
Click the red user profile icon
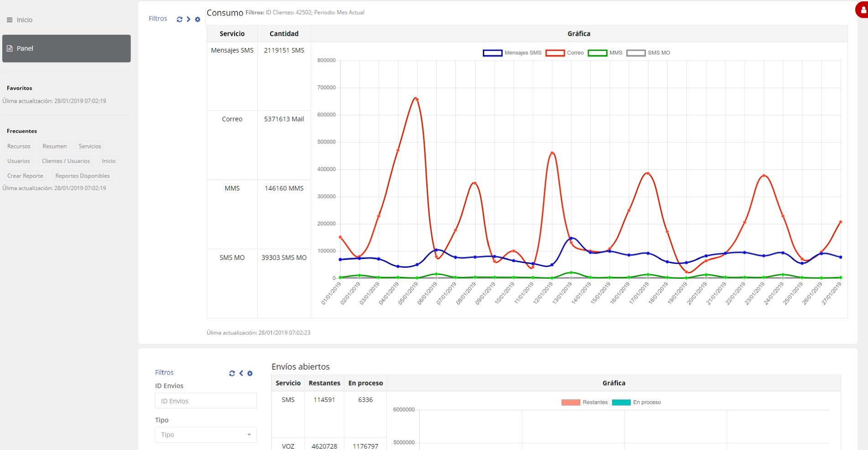(x=862, y=11)
